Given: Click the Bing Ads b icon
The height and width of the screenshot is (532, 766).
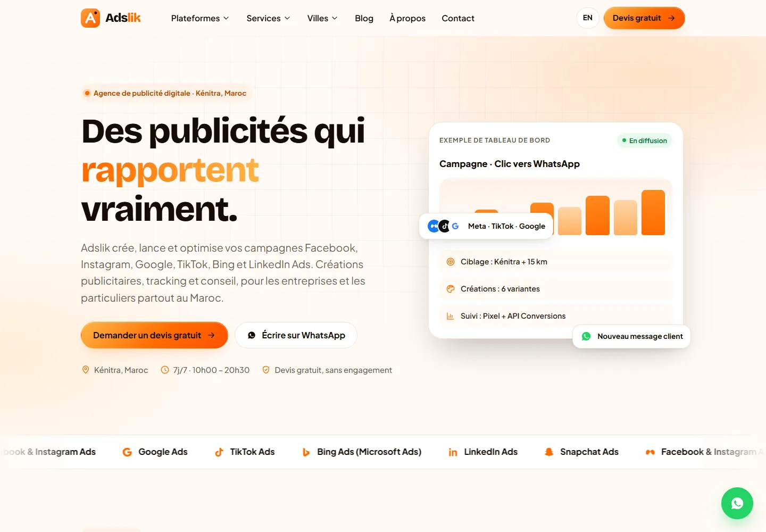Looking at the screenshot, I should (x=306, y=452).
